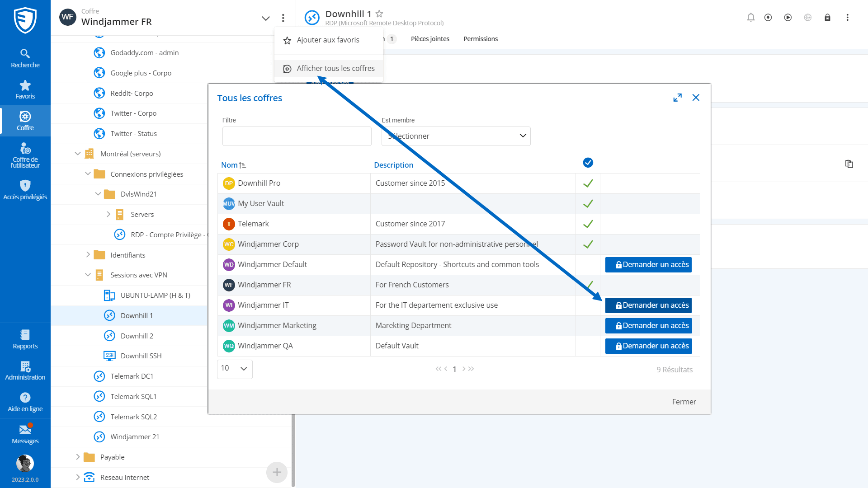This screenshot has width=868, height=488.
Task: Click the Filtre input field
Action: 297,136
